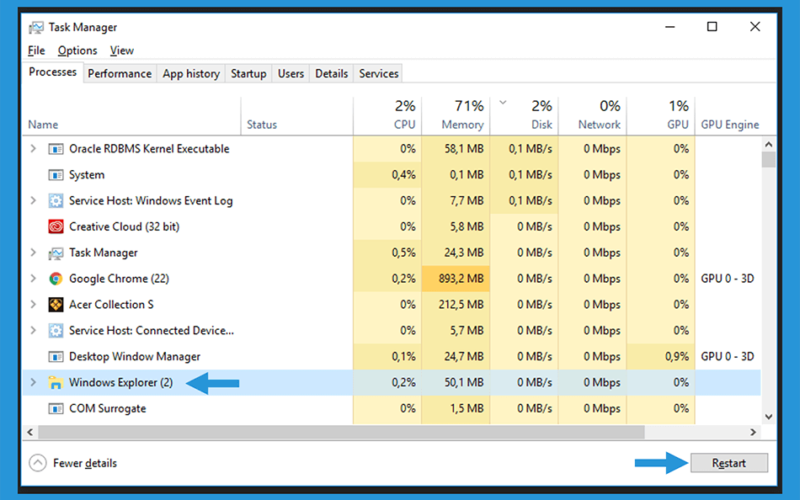
Task: Open the View menu
Action: (x=121, y=51)
